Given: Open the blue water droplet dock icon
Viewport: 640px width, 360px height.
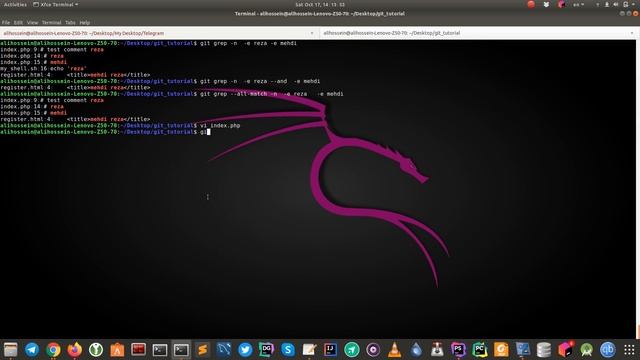Looking at the screenshot, I should pyautogui.click(x=416, y=350).
